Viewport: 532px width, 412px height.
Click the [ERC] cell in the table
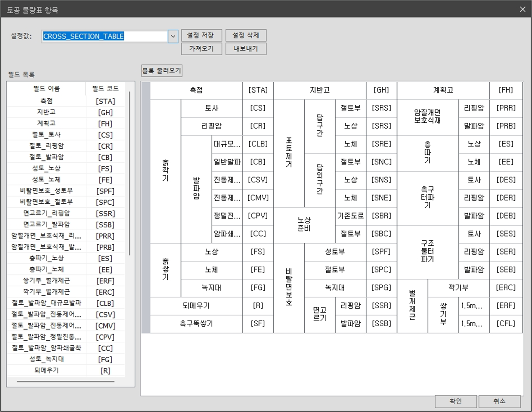tap(506, 288)
